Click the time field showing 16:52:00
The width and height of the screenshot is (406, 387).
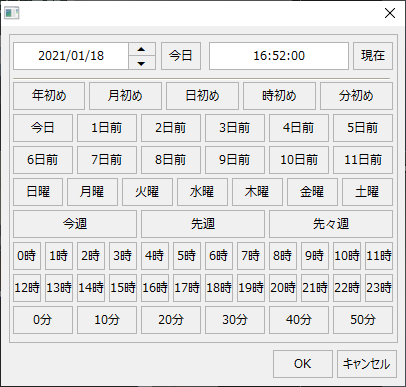(x=279, y=56)
